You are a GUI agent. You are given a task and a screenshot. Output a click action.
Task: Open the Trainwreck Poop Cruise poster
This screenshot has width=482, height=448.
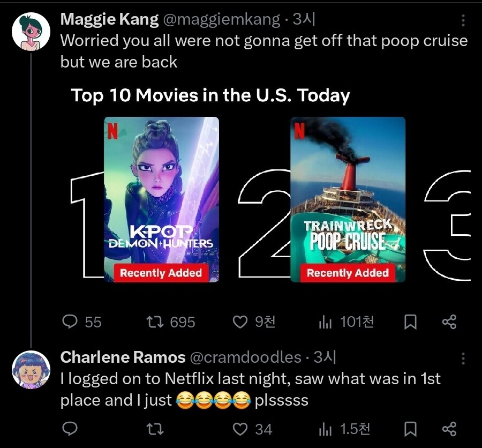point(348,199)
